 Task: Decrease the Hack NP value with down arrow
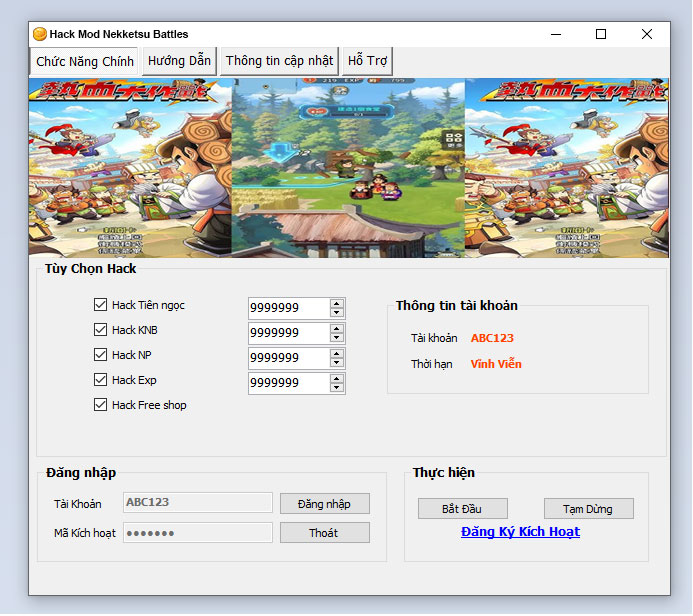(337, 363)
